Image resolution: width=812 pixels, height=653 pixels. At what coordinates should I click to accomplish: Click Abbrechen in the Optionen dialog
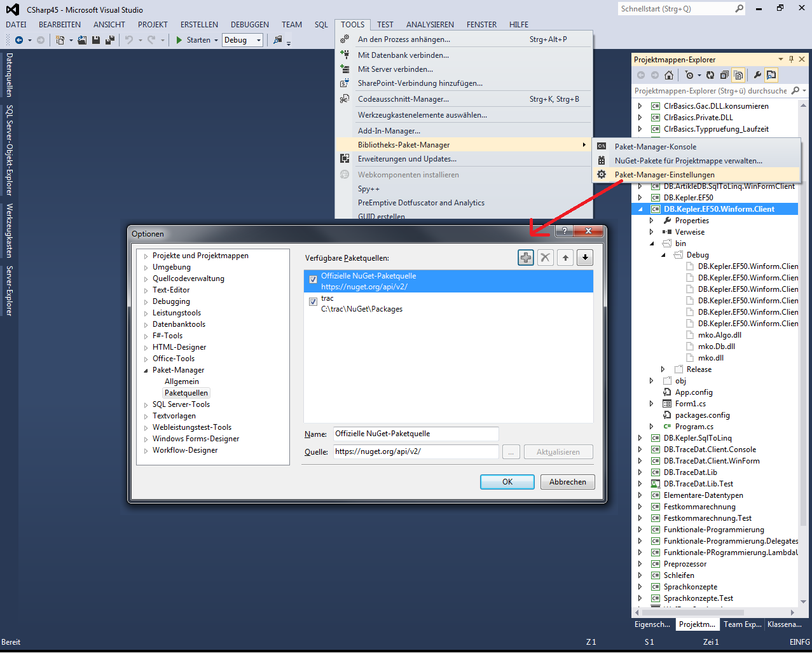(x=568, y=482)
